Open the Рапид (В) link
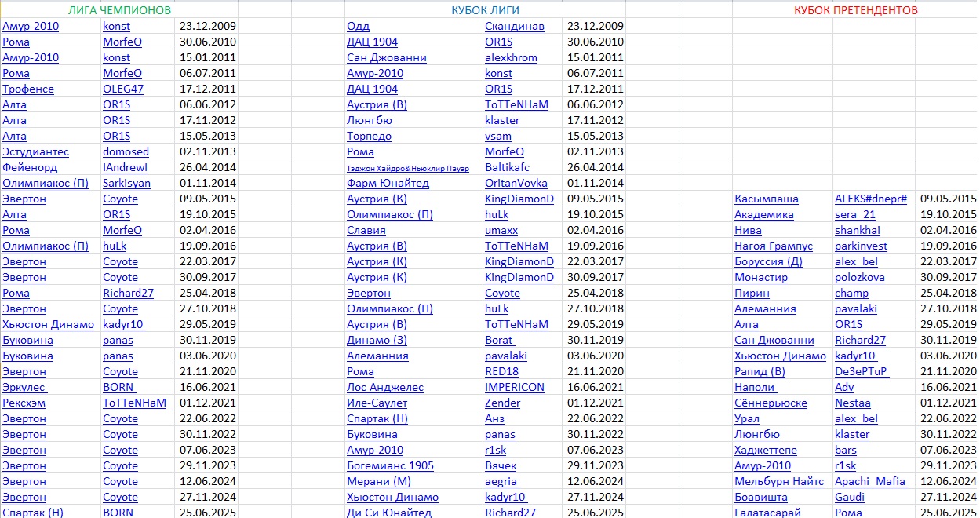Screen dimensions: 980x518 tap(760, 371)
